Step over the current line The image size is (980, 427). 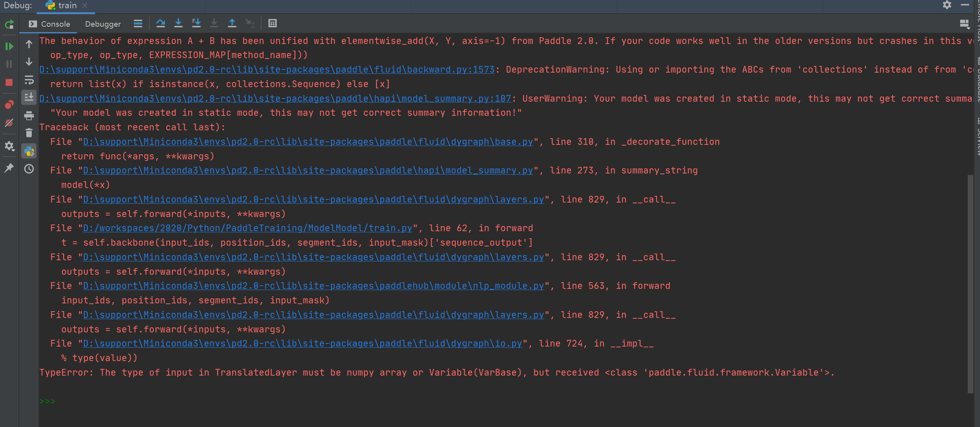(160, 24)
